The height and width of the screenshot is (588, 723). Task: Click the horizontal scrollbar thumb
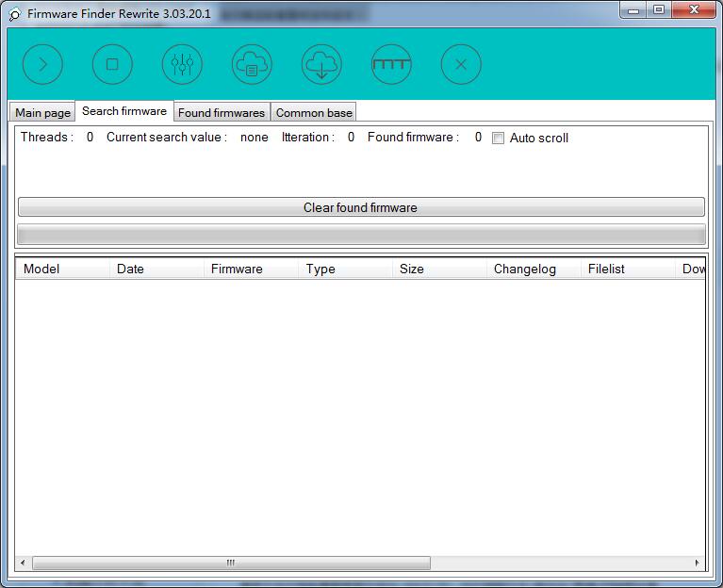(231, 563)
